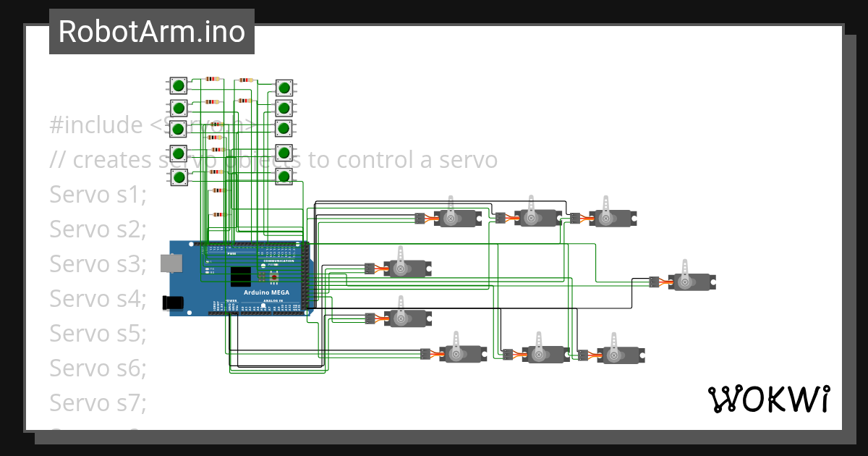Image resolution: width=868 pixels, height=456 pixels.
Task: Click the USB connector on the Arduino
Action: [x=173, y=263]
